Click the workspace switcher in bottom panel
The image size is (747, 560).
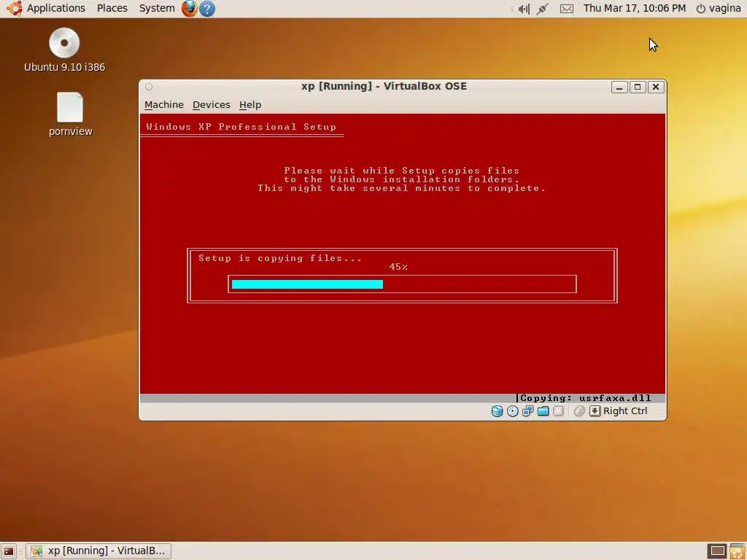point(718,551)
